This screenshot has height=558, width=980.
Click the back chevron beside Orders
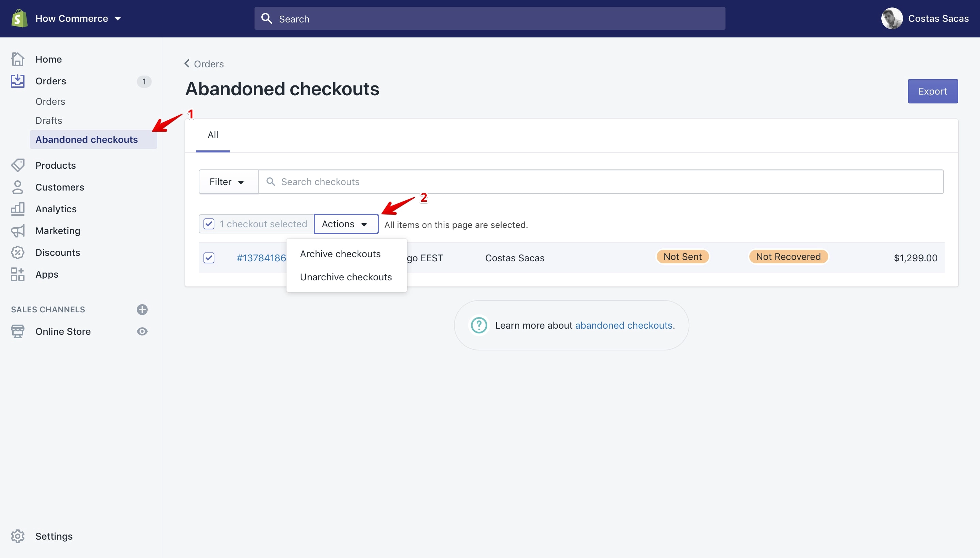(187, 63)
